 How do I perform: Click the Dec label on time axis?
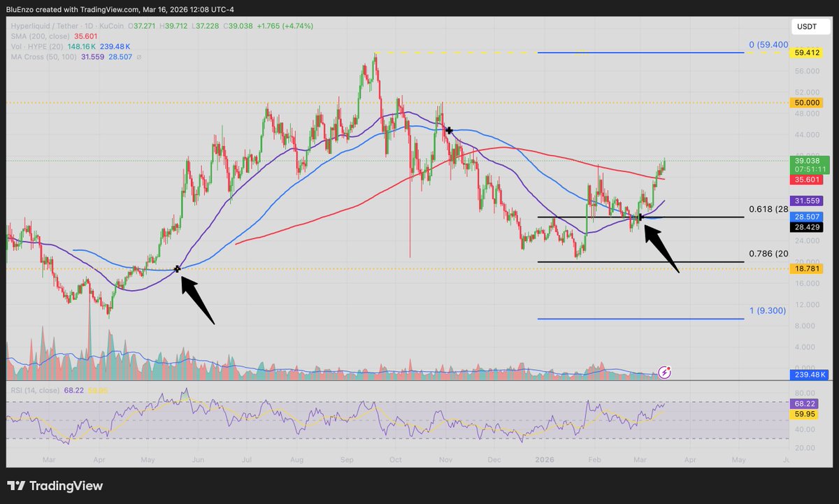click(x=494, y=461)
